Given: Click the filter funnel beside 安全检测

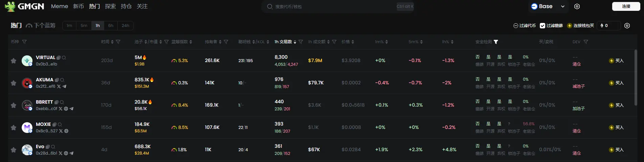Looking at the screenshot, I should pyautogui.click(x=496, y=42).
